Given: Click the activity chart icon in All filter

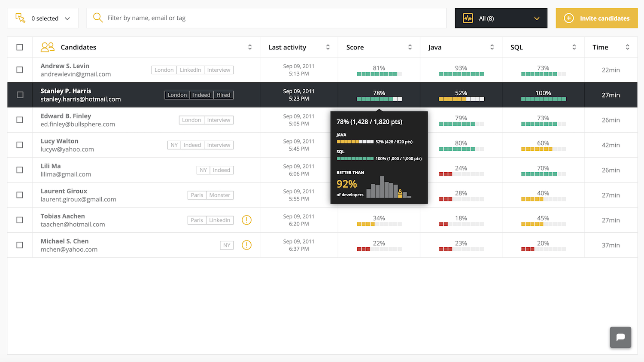Looking at the screenshot, I should pos(468,18).
